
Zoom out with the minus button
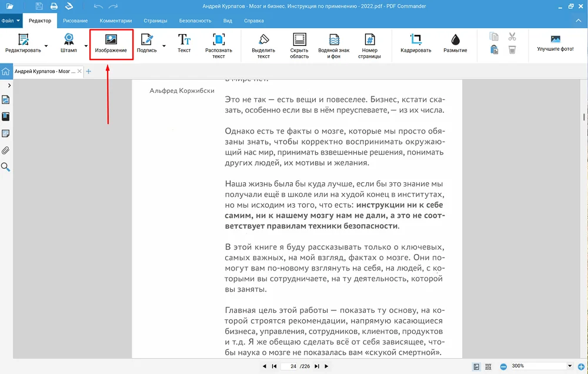(503, 366)
